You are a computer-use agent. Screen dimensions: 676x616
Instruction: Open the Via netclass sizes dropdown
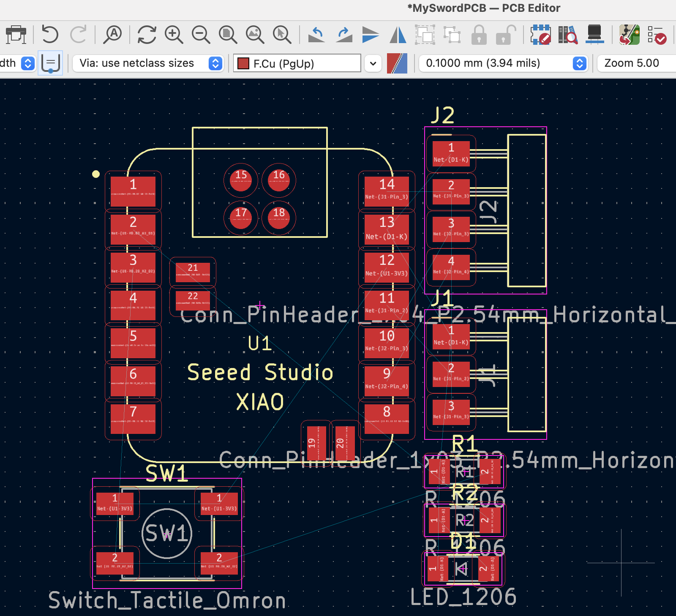[x=147, y=63]
